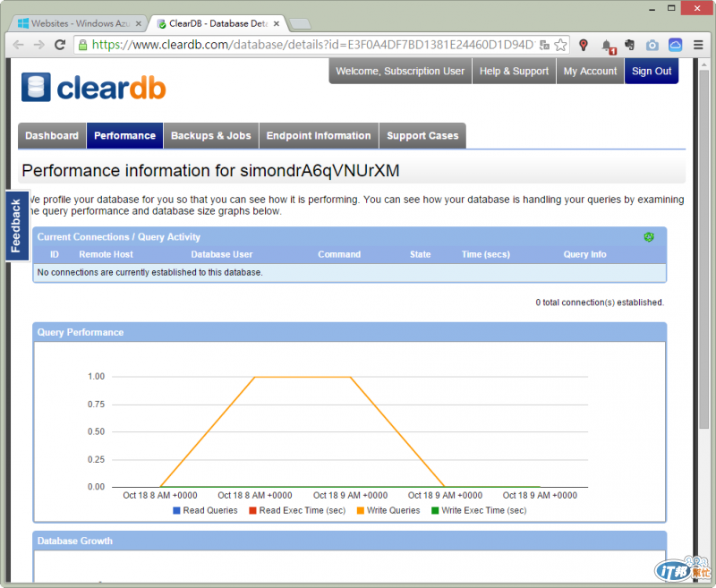Open a new browser tab
The width and height of the screenshot is (716, 588).
300,24
